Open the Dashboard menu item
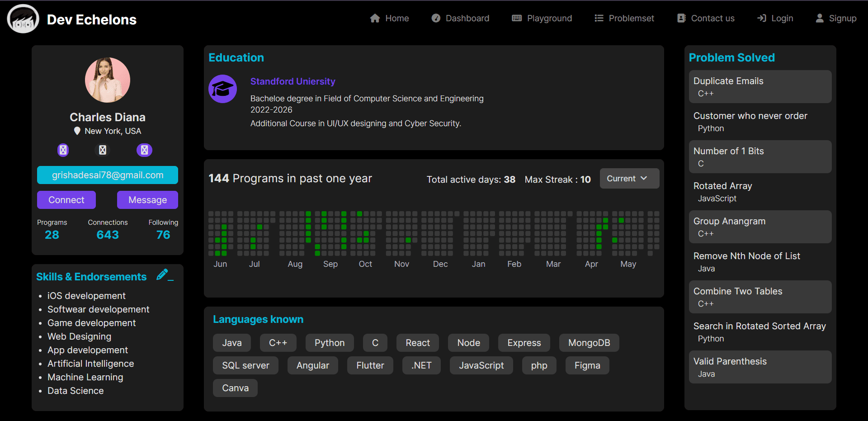Viewport: 868px width, 421px height. point(460,18)
